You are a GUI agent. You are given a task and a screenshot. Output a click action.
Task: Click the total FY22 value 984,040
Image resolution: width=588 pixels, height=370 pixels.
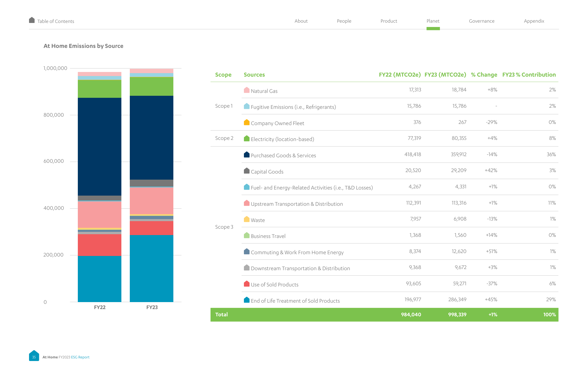411,315
